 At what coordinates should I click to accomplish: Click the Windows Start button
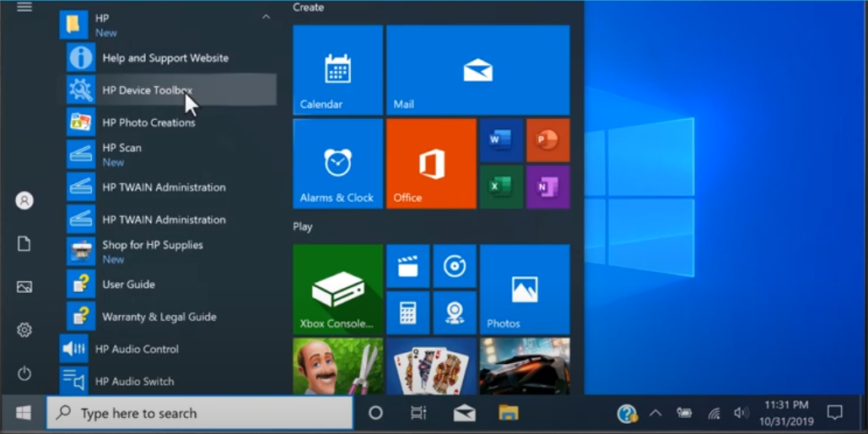click(x=24, y=412)
